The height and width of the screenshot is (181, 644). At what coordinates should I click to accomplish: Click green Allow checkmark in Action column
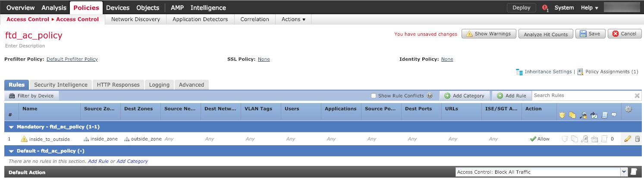533,139
